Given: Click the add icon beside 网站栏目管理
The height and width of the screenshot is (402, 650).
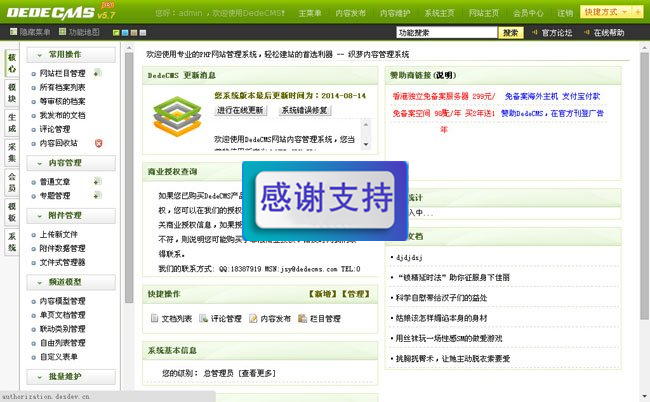Looking at the screenshot, I should click(x=97, y=73).
